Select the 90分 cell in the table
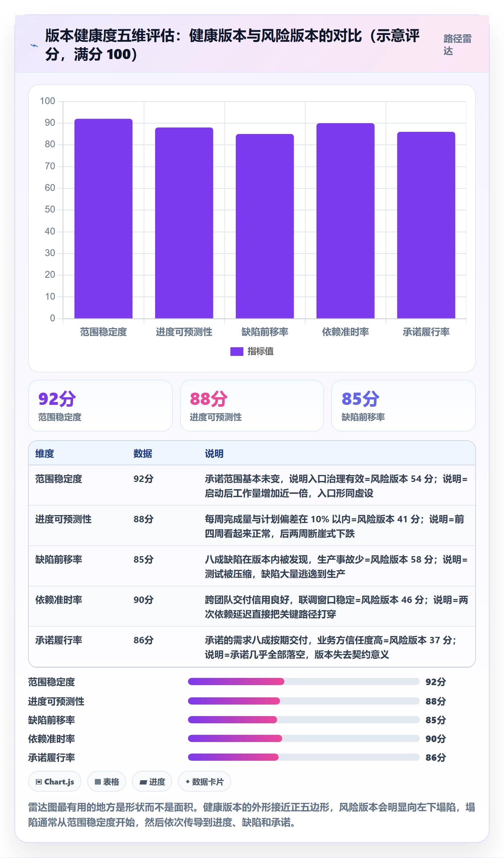The height and width of the screenshot is (858, 504). point(144,600)
